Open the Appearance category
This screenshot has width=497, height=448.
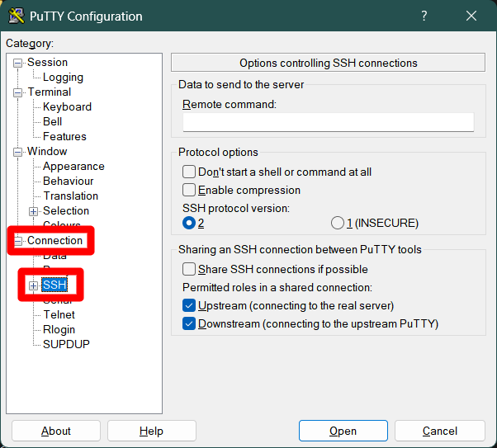click(x=73, y=167)
